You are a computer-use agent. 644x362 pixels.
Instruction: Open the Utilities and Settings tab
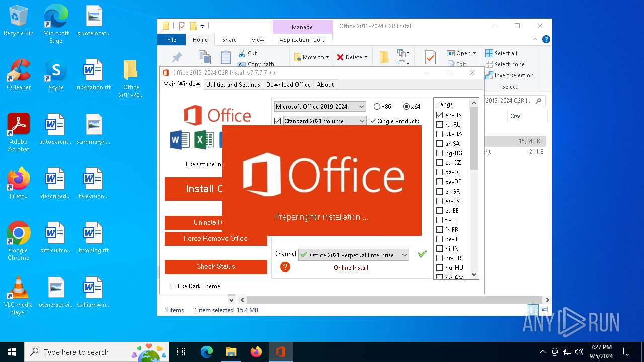click(x=233, y=85)
